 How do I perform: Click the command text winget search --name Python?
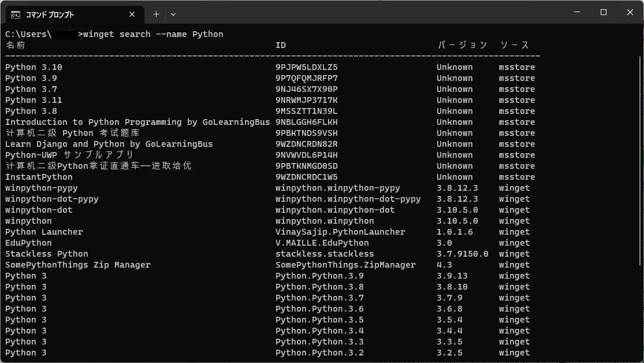tap(153, 34)
